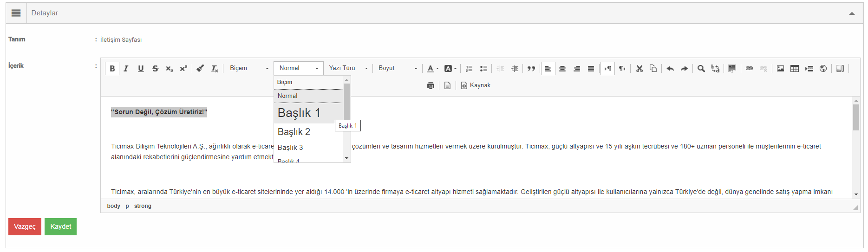Set text direction right to left
868x252 pixels.
click(x=622, y=68)
